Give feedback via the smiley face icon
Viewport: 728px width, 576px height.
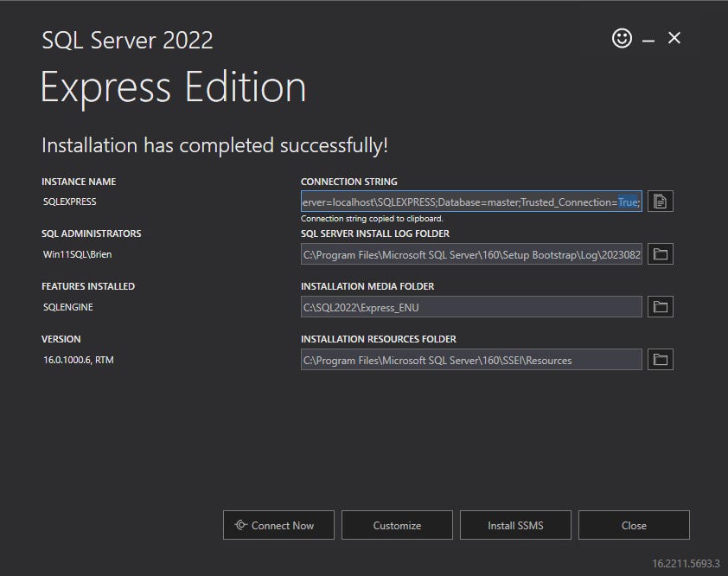(622, 38)
